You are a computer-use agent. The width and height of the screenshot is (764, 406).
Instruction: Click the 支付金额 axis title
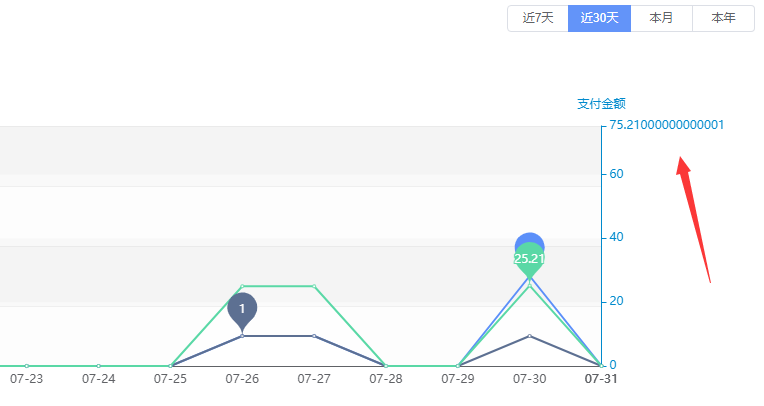601,104
